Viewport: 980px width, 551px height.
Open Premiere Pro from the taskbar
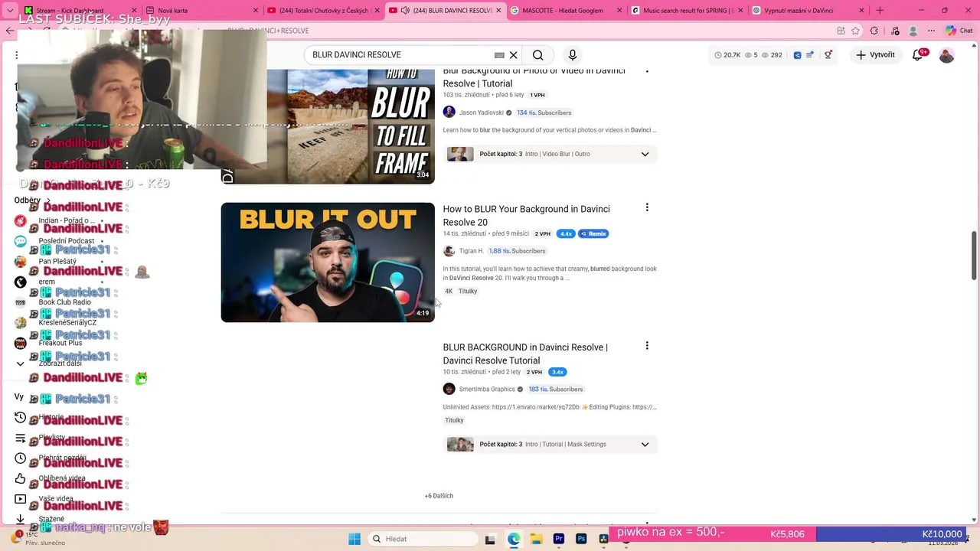pyautogui.click(x=559, y=539)
